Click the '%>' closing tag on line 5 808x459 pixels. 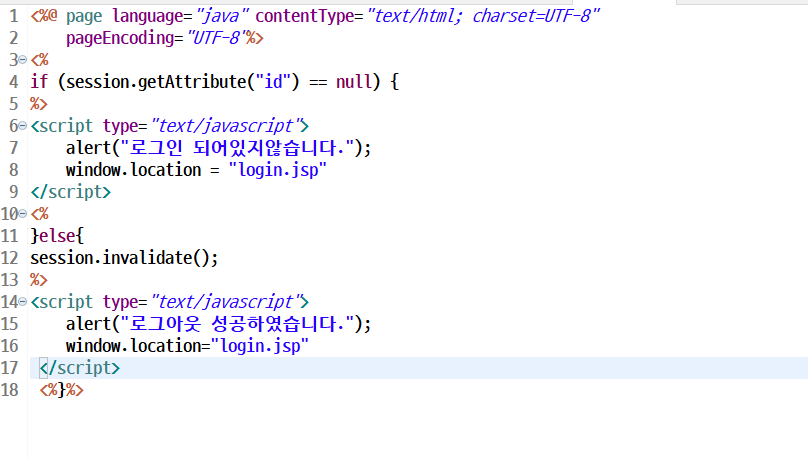(x=39, y=104)
